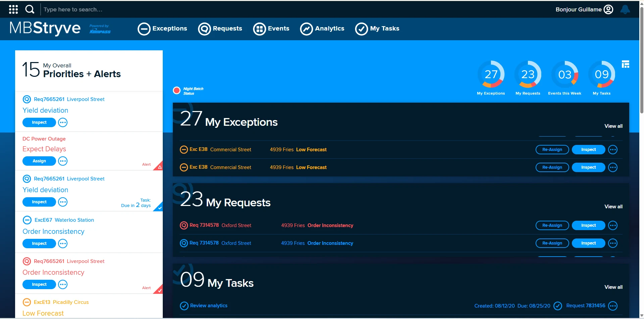This screenshot has height=319, width=644.
Task: View all My Exceptions
Action: coord(613,126)
